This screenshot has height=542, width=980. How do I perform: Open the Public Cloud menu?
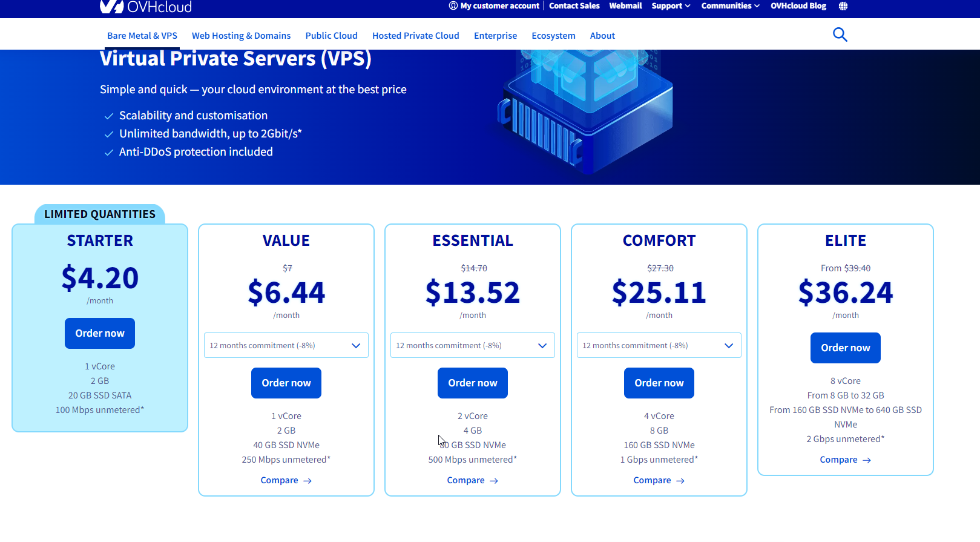(x=331, y=36)
